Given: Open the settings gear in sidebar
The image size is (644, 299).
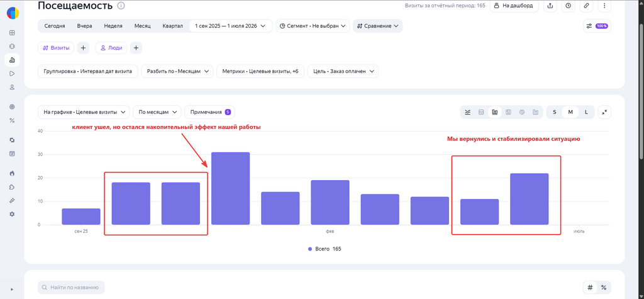Looking at the screenshot, I should coord(12,214).
